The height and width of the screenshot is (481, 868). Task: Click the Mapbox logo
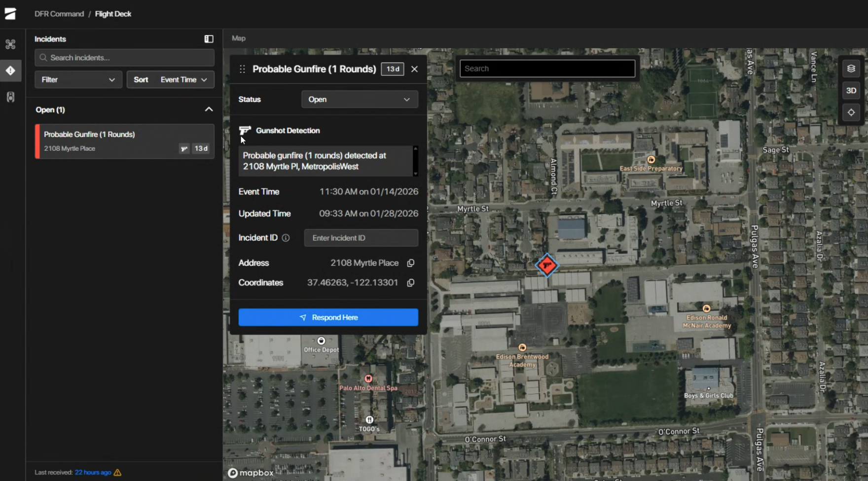[251, 473]
